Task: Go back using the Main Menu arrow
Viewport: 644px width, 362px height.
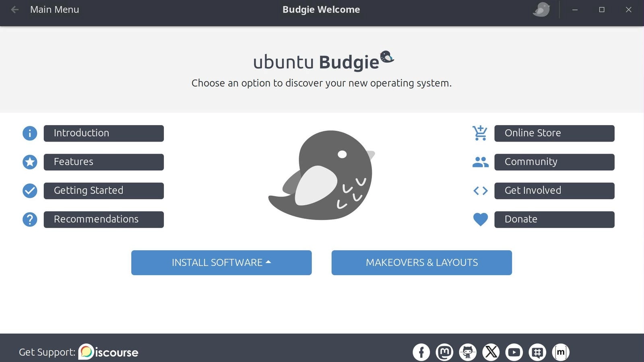Action: (x=15, y=10)
